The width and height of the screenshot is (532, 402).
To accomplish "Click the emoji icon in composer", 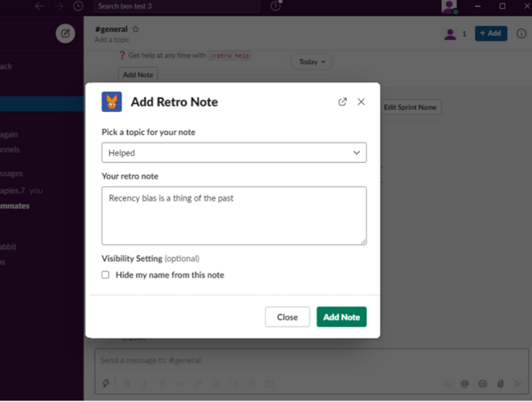I will [x=482, y=383].
